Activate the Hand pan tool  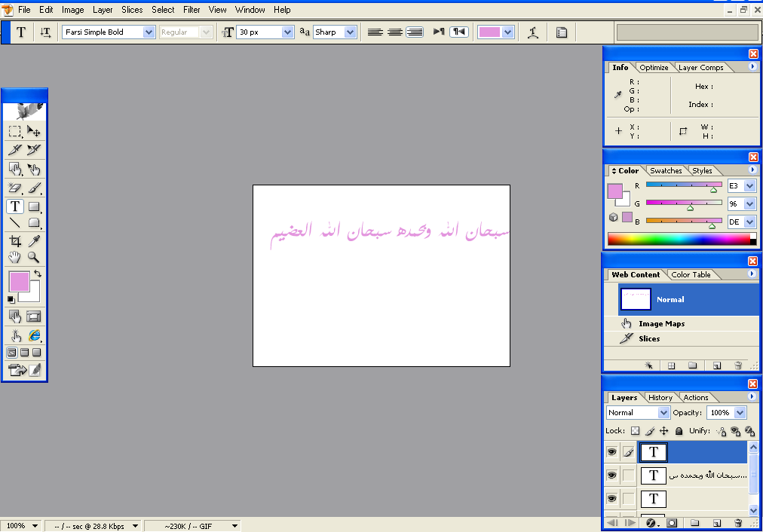click(15, 258)
